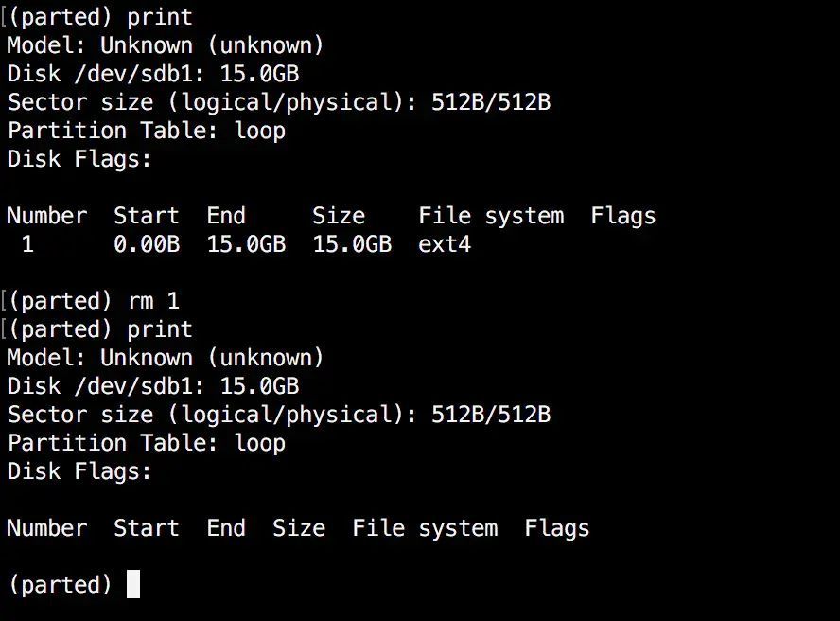
Task: Click the "rm 1" command text
Action: coord(153,301)
